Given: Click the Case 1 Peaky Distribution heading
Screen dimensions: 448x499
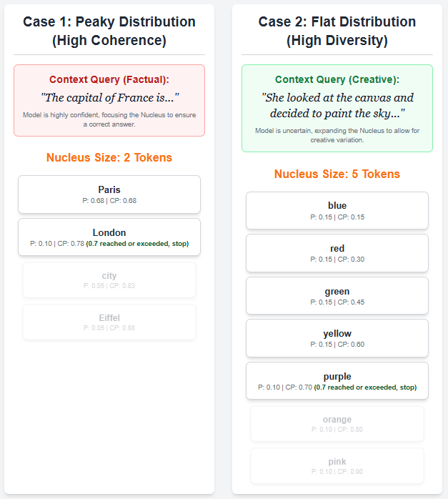Looking at the screenshot, I should point(109,31).
